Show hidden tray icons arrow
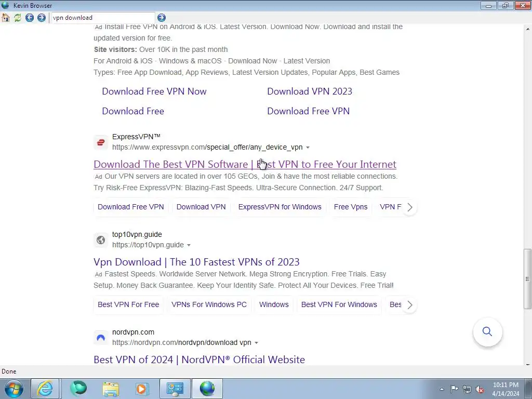 click(442, 389)
